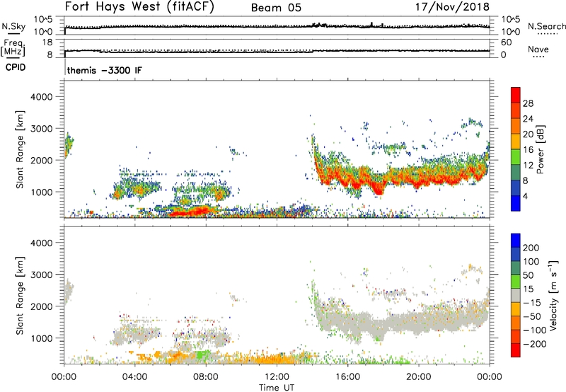Click the '12:00' time tick label
Screen dimensions: 566x392
[x=277, y=377]
